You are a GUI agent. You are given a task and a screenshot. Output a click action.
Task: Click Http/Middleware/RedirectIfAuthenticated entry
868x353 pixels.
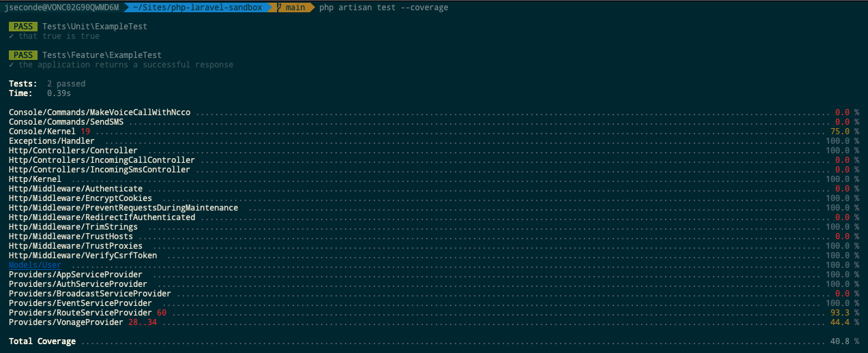102,217
